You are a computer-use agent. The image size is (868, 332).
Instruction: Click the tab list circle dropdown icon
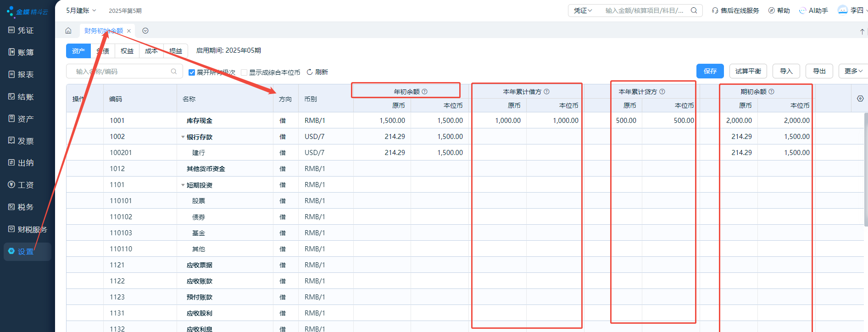[x=145, y=31]
